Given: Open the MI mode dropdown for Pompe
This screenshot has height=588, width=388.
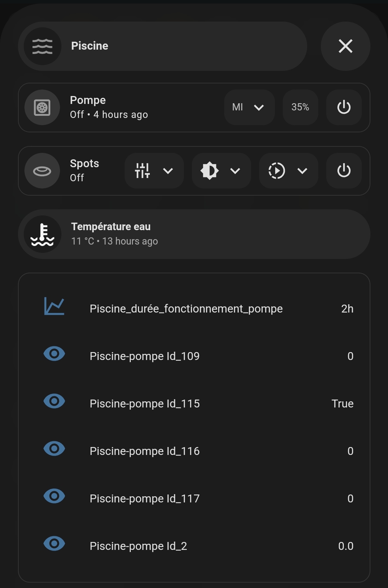Looking at the screenshot, I should (249, 107).
